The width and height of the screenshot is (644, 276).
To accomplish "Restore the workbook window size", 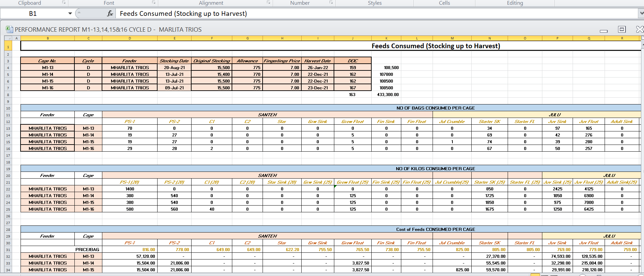I will (x=622, y=30).
